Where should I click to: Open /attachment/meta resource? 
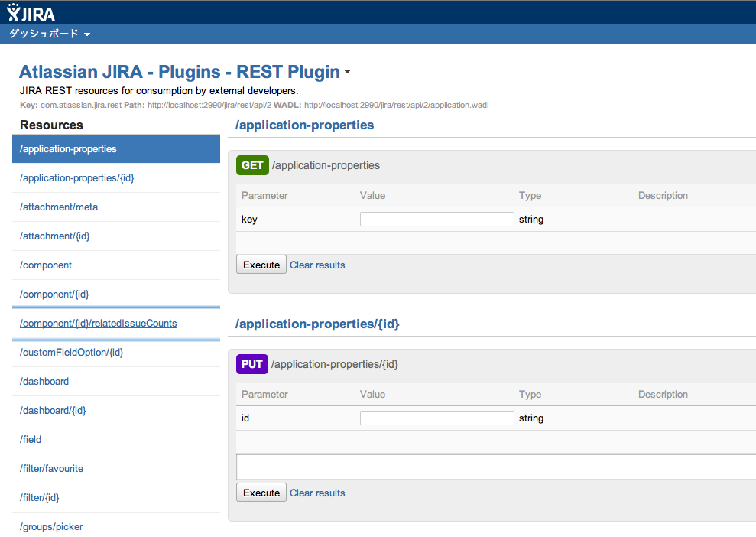59,207
